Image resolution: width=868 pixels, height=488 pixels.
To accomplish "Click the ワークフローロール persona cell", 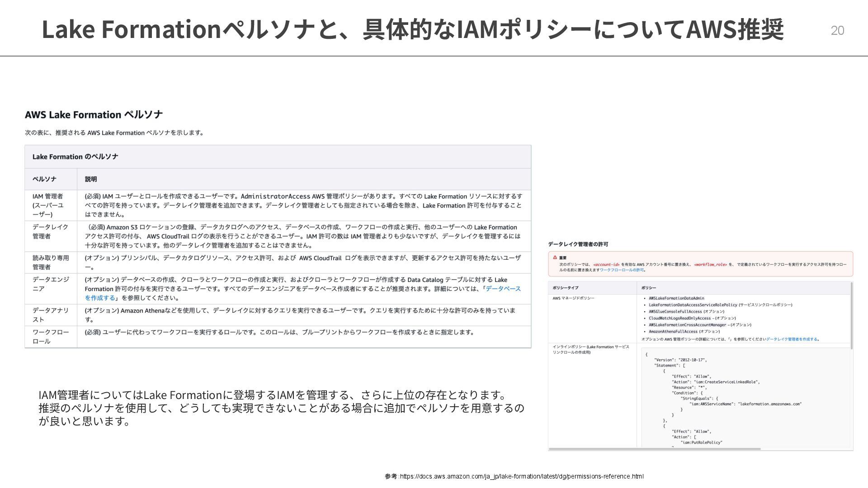I will tap(51, 337).
